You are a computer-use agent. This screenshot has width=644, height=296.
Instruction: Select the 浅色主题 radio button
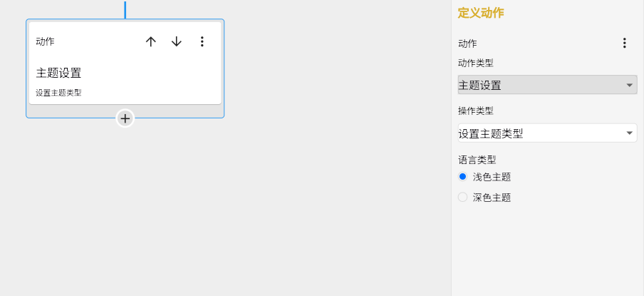(463, 177)
